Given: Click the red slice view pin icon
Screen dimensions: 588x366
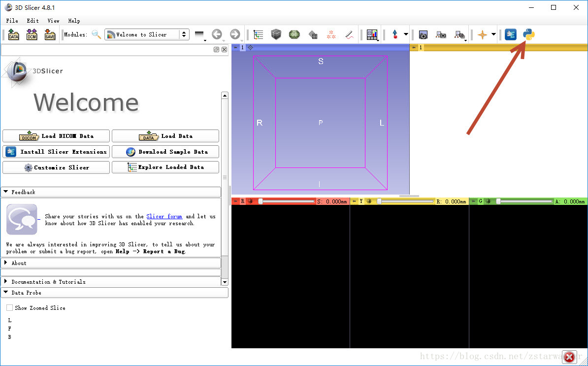Looking at the screenshot, I should 235,201.
